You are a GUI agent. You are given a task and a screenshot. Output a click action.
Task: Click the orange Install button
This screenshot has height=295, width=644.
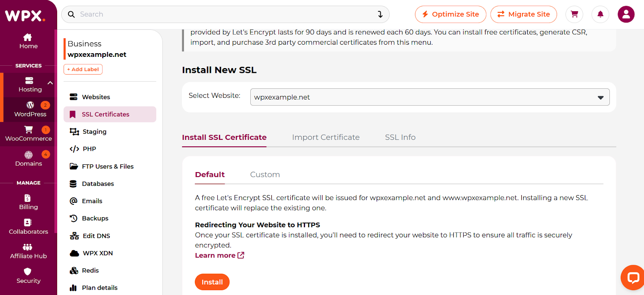212,282
